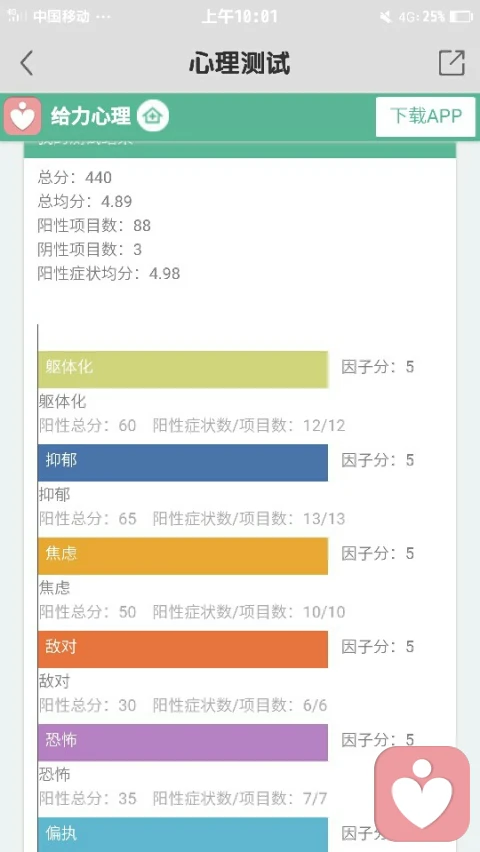The height and width of the screenshot is (852, 480).
Task: Select the purple 恐怖 bar
Action: (183, 742)
